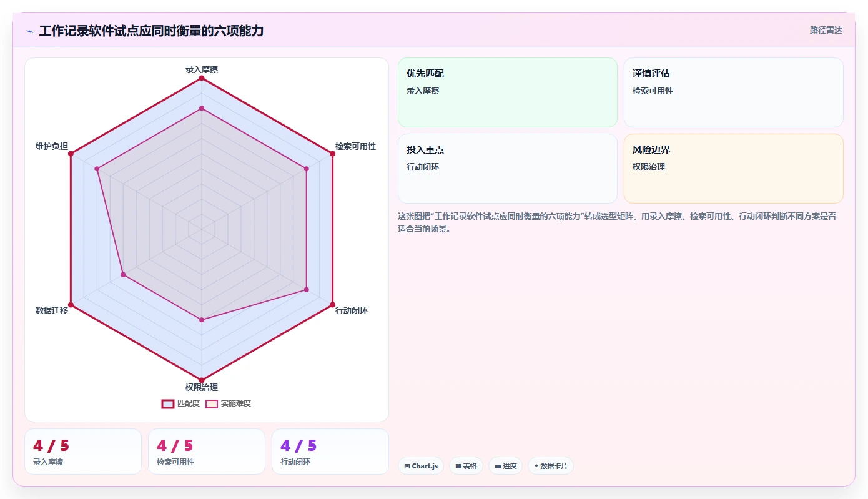Click the 数据卡片 tag chip
Viewport: 868px width, 499px height.
[x=551, y=466]
